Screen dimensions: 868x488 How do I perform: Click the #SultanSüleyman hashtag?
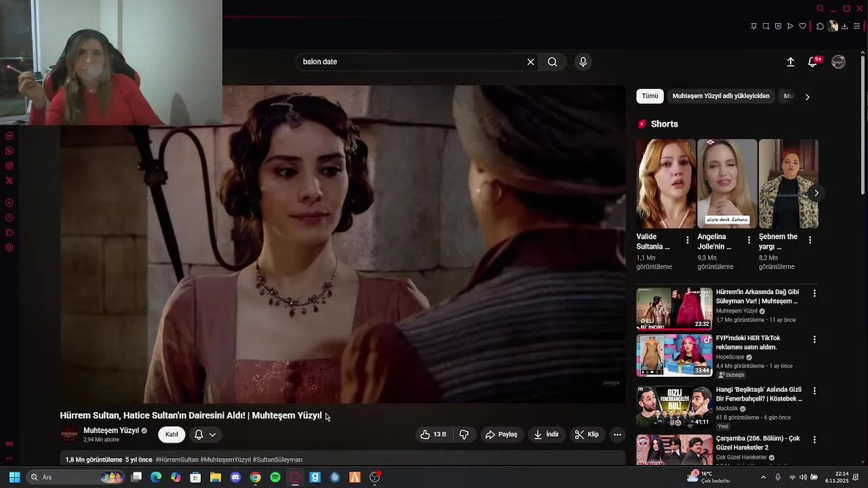pos(277,460)
